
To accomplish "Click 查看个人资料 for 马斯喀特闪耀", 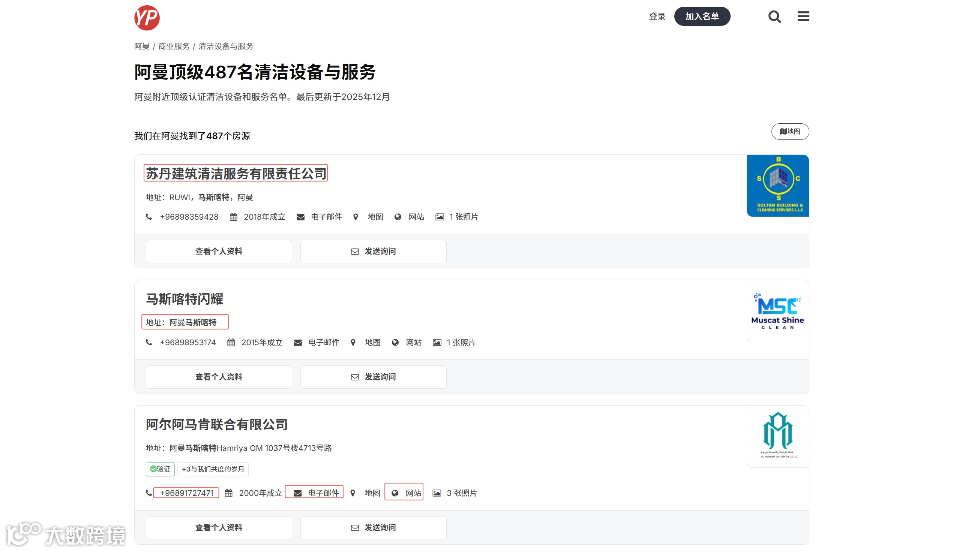I will click(x=218, y=376).
